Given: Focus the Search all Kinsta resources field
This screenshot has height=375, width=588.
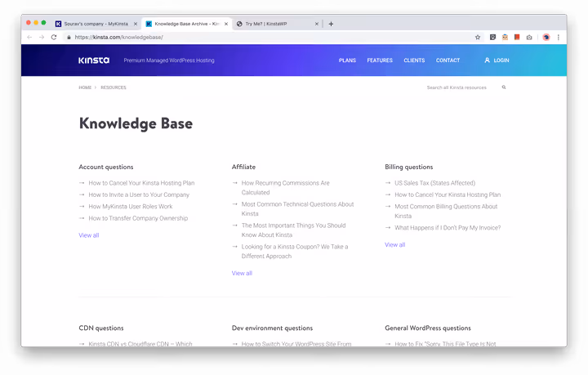Looking at the screenshot, I should 457,87.
